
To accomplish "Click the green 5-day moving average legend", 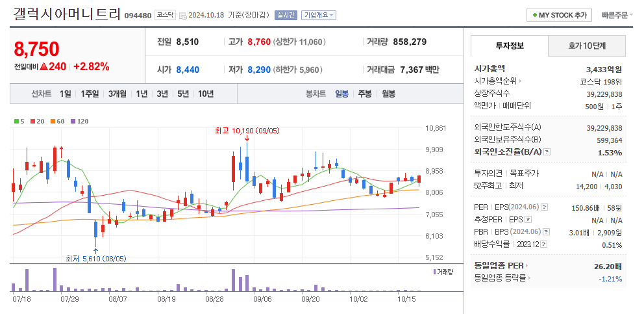I will pyautogui.click(x=19, y=122).
